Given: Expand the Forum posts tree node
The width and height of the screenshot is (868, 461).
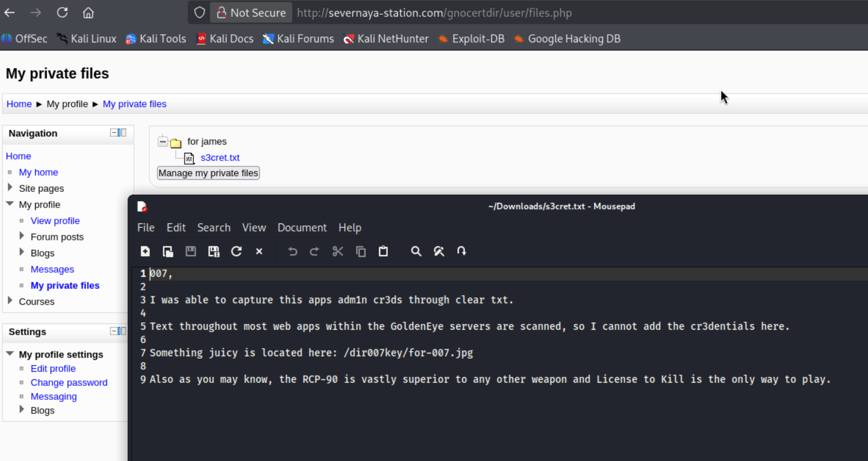Looking at the screenshot, I should click(x=22, y=236).
